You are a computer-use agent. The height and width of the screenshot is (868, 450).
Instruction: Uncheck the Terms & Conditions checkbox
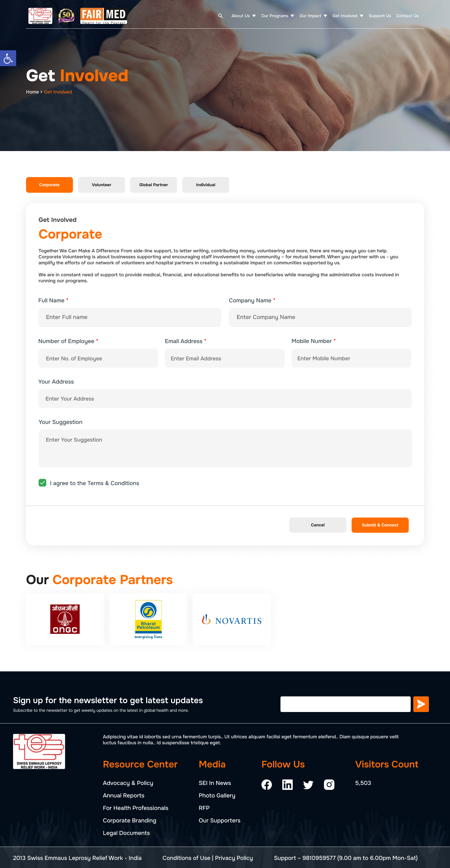(x=42, y=483)
